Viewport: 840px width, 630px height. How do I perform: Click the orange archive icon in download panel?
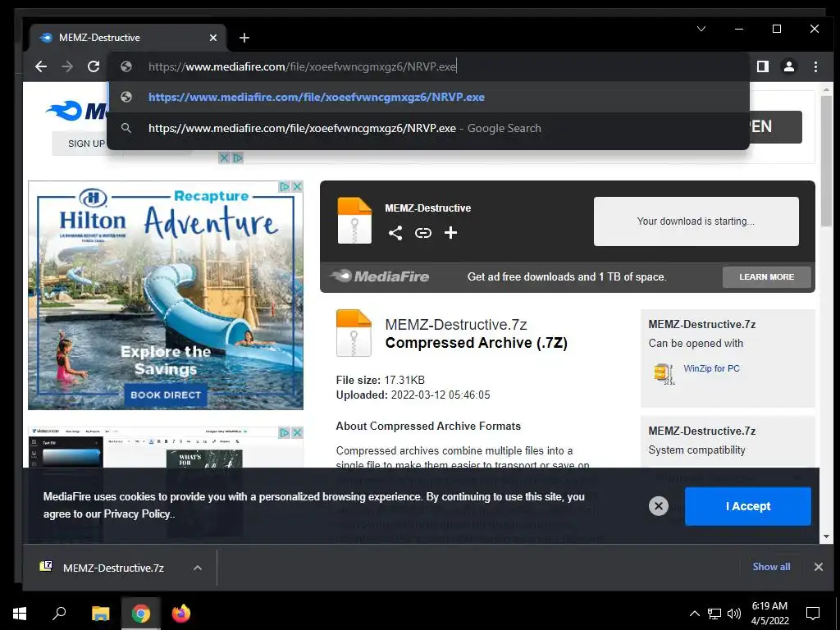tap(354, 221)
